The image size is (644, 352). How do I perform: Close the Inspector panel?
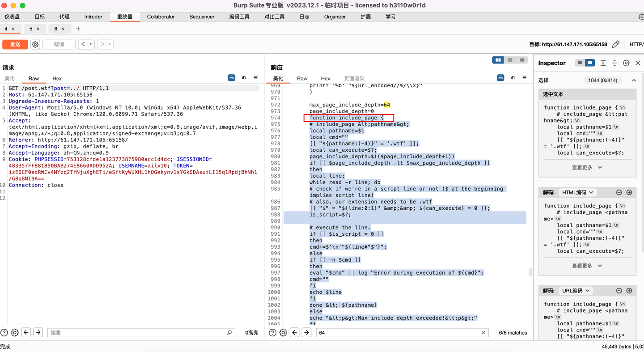coord(638,63)
